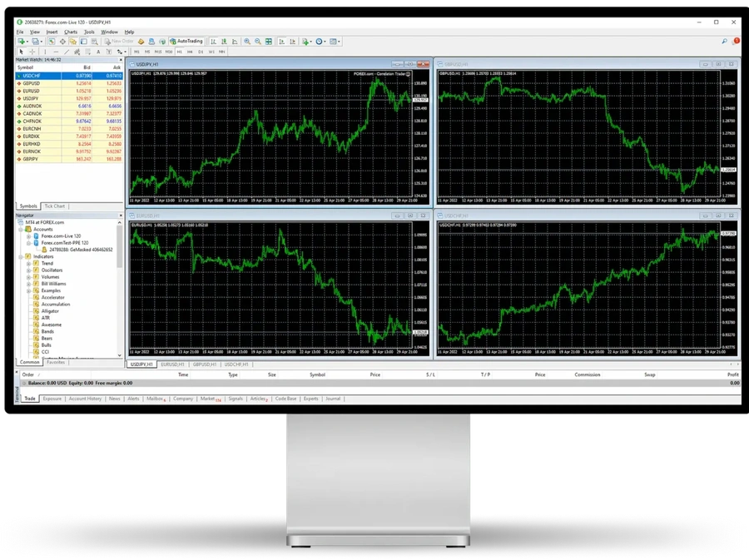
Task: Click the red notification icon at top right
Action: (737, 41)
